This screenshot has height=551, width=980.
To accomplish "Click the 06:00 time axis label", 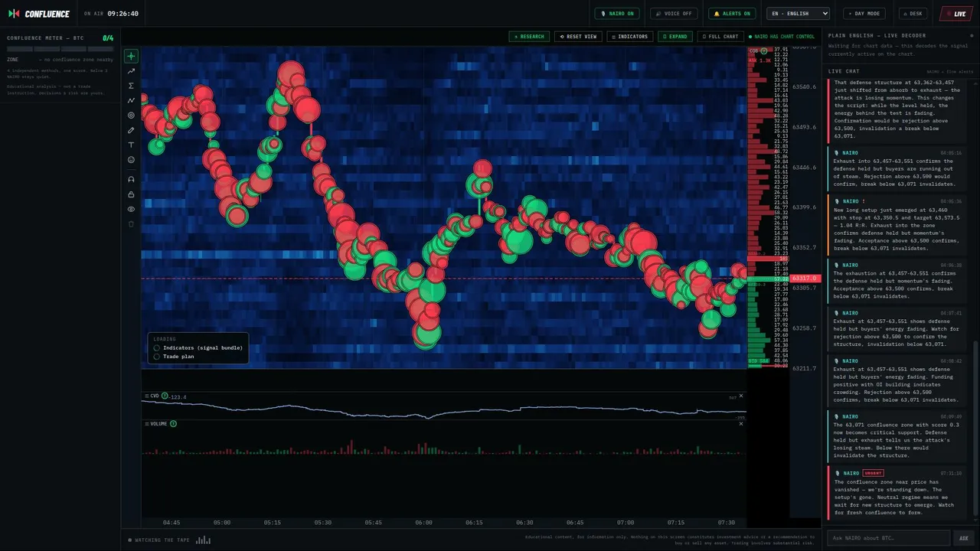I will tap(423, 523).
